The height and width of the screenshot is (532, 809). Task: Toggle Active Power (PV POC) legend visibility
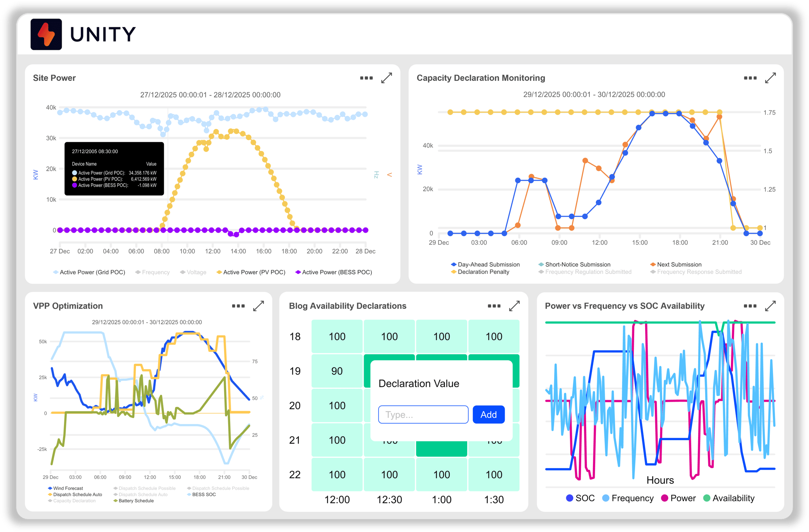click(251, 272)
